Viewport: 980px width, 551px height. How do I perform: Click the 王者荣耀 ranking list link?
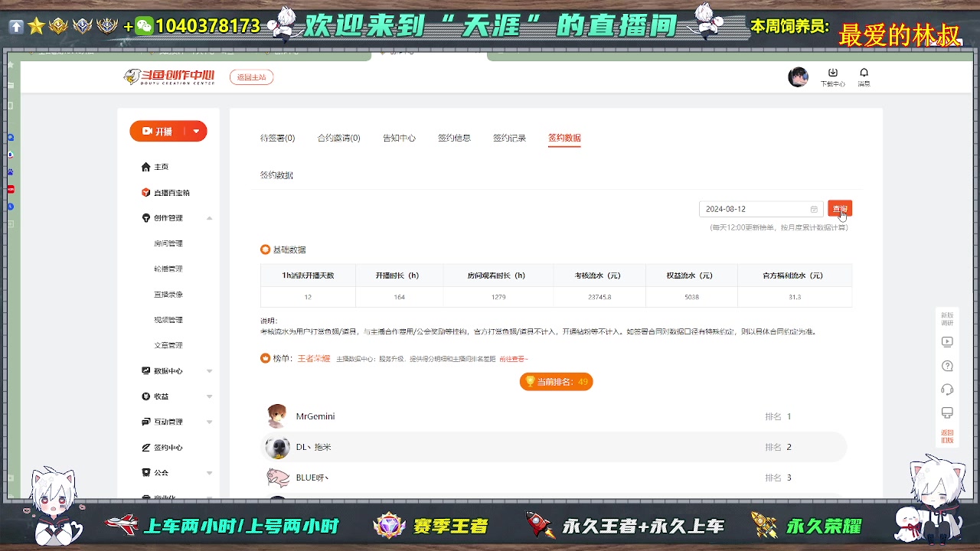(314, 358)
